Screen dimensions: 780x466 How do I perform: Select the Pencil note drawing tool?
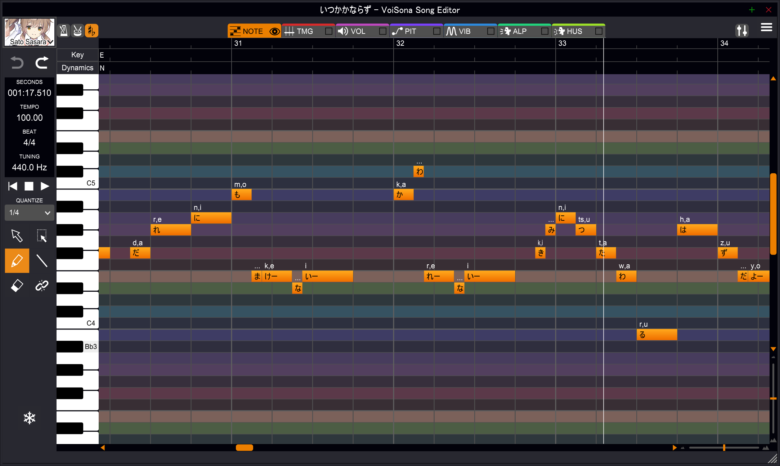pyautogui.click(x=17, y=261)
